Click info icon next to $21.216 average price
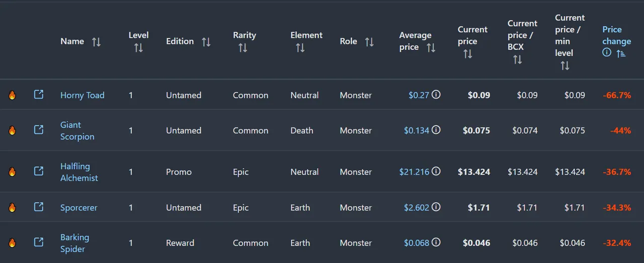The height and width of the screenshot is (263, 644). pyautogui.click(x=436, y=171)
